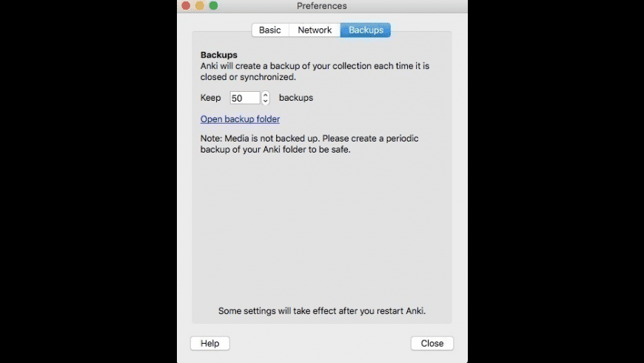
Task: Click the 'Some settings will take effect' notice
Action: 321,311
